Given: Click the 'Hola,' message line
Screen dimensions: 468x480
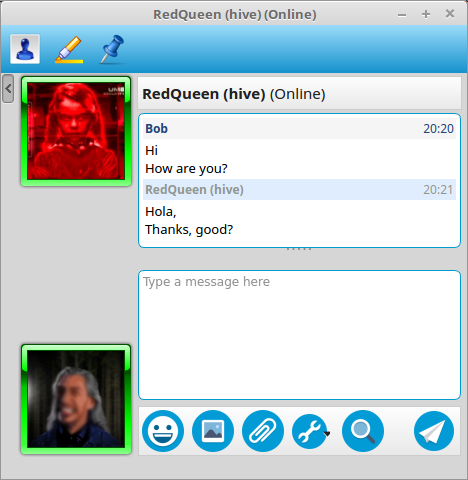Looking at the screenshot, I should click(161, 212).
